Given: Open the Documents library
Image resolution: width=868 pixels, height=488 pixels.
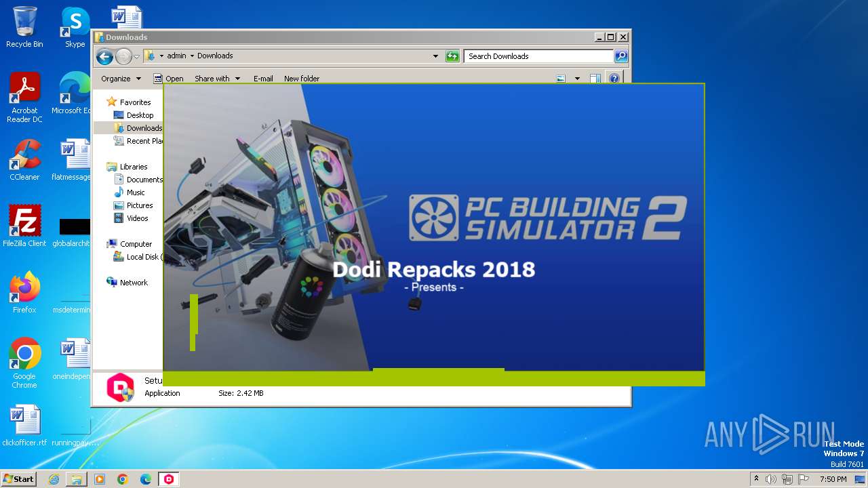Looking at the screenshot, I should pos(138,180).
